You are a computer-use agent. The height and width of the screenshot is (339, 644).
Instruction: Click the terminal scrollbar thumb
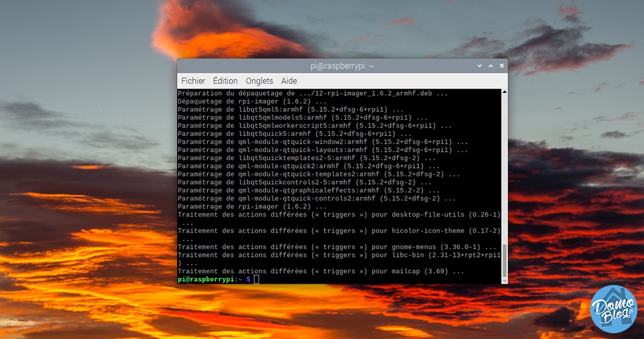504,261
